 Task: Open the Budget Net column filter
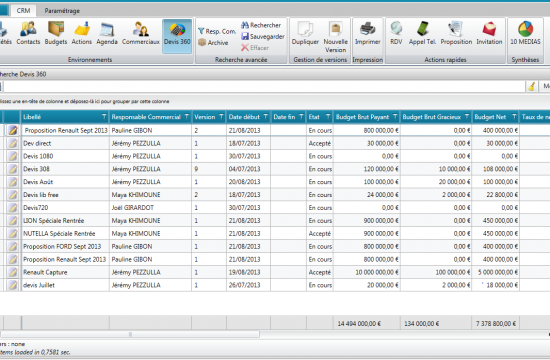coord(514,117)
